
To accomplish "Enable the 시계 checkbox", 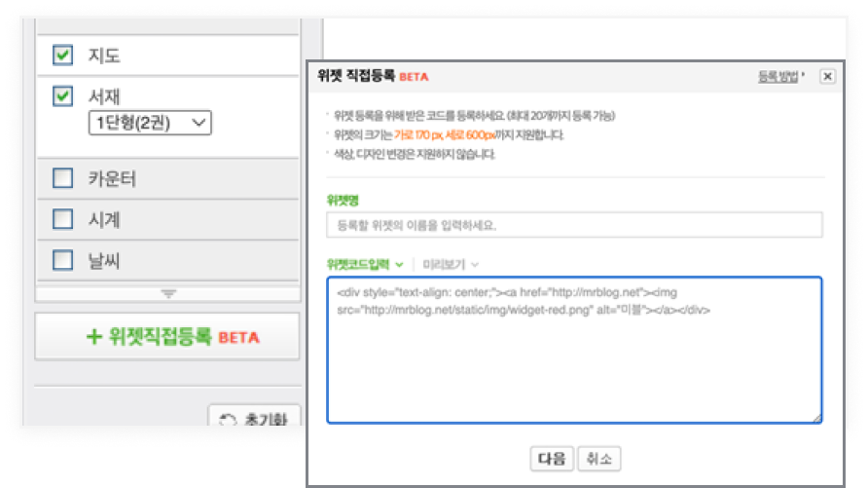I will 62,219.
